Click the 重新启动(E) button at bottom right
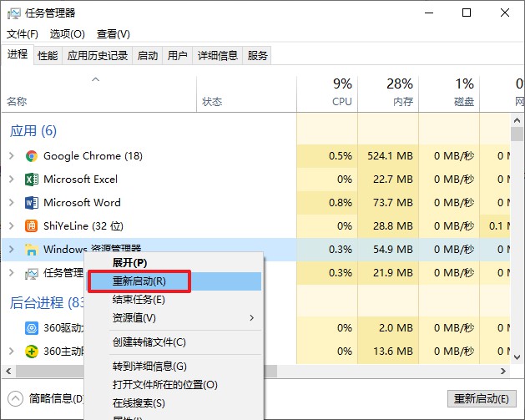This screenshot has height=420, width=525. tap(482, 399)
